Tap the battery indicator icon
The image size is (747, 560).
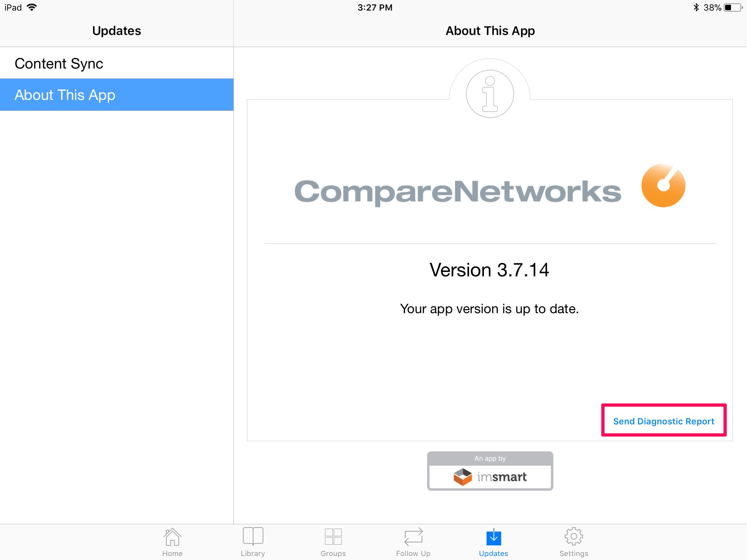pyautogui.click(x=733, y=7)
